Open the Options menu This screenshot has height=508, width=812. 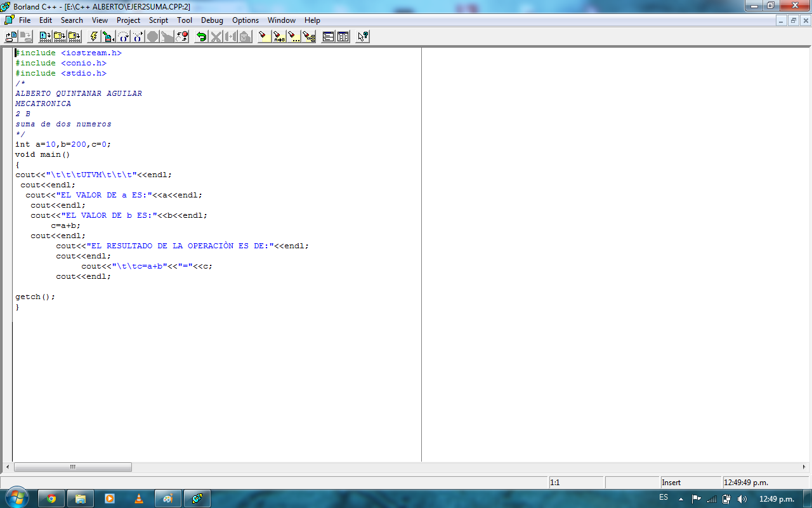click(x=245, y=20)
